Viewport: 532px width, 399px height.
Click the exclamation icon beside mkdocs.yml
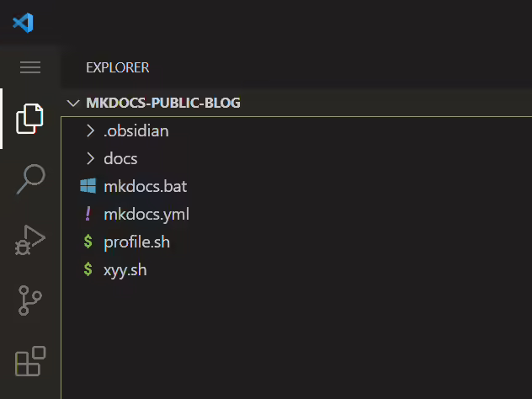point(88,214)
